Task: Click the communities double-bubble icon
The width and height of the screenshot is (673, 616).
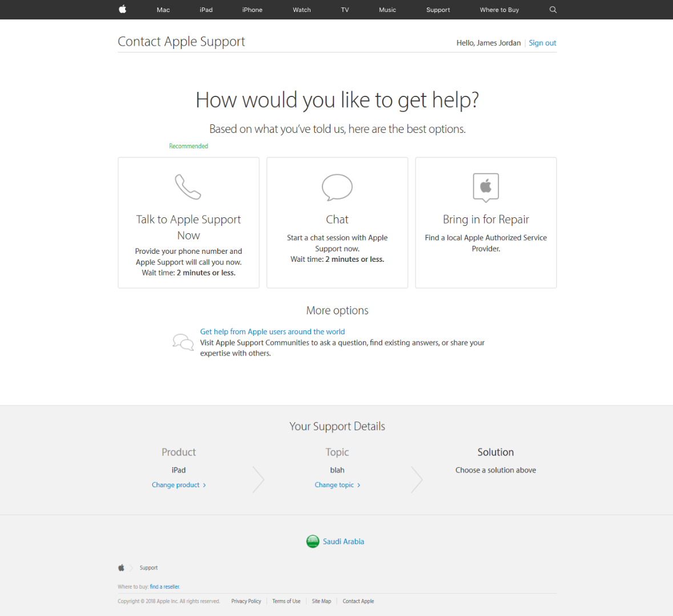Action: (x=183, y=342)
